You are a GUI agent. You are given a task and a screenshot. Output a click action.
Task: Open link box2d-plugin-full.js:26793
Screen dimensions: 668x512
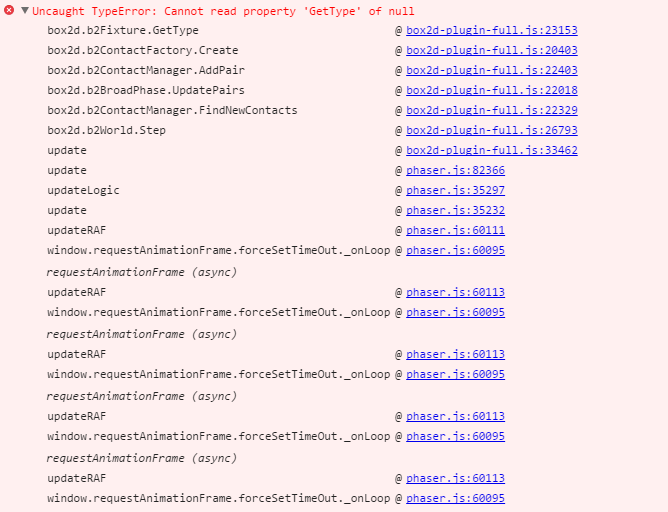[492, 130]
